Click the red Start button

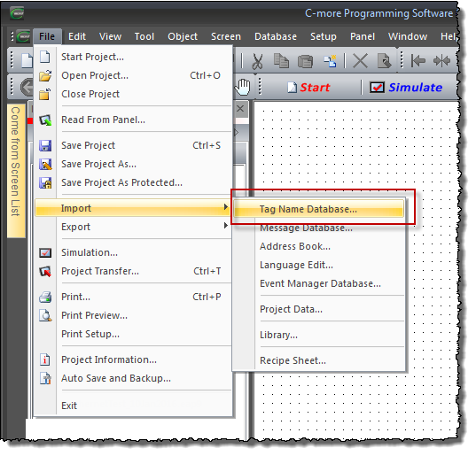[x=308, y=88]
